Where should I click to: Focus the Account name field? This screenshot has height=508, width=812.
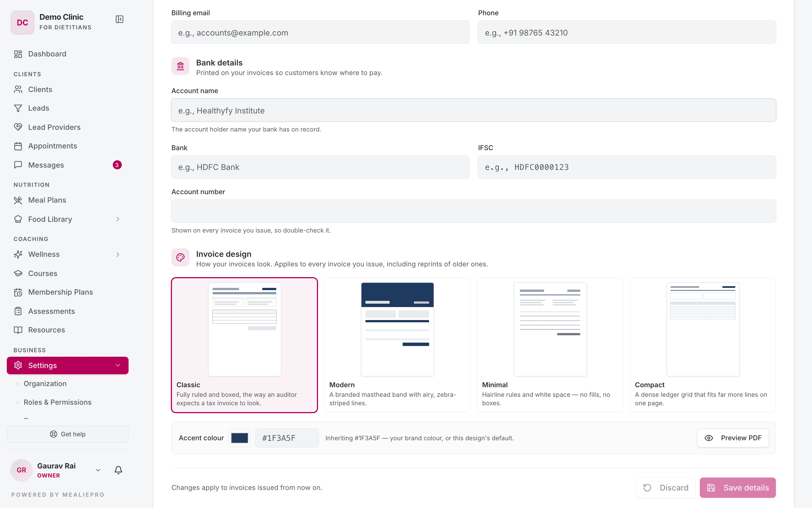click(473, 110)
